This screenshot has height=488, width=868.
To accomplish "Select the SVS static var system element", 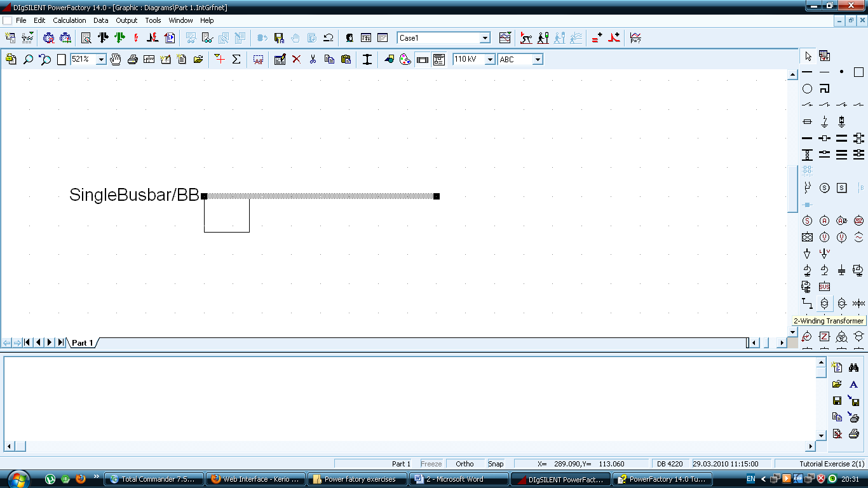I will [x=824, y=287].
